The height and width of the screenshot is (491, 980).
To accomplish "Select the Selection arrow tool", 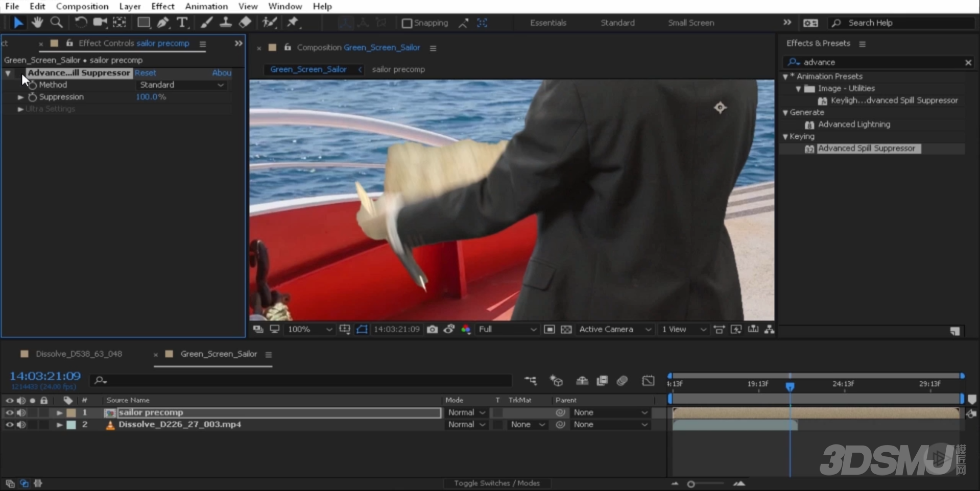I will click(x=18, y=22).
